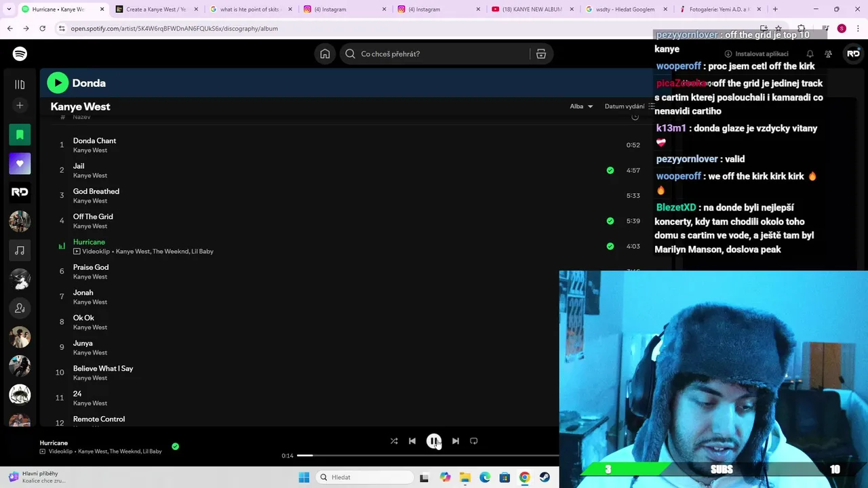
Task: Toggle saved checkmark in now-playing bar
Action: (x=176, y=446)
